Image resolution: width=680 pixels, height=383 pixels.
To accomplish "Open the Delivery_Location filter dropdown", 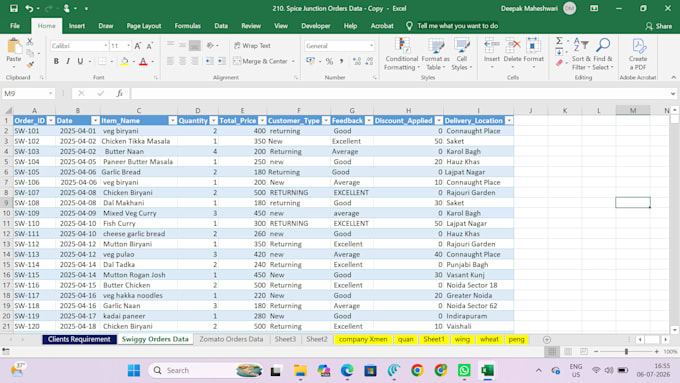I will coord(509,121).
